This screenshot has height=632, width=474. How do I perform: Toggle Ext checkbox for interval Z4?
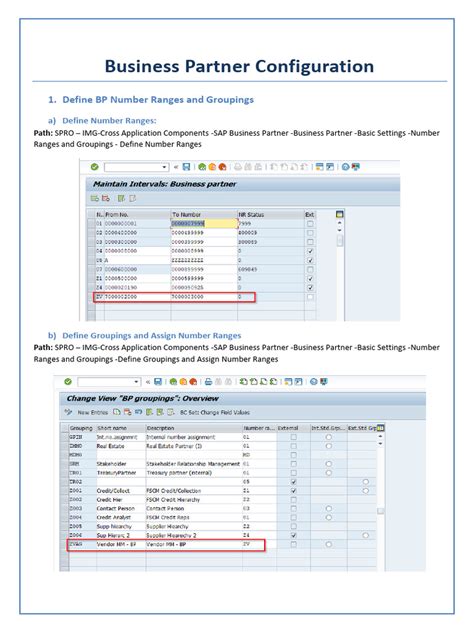coord(310,288)
